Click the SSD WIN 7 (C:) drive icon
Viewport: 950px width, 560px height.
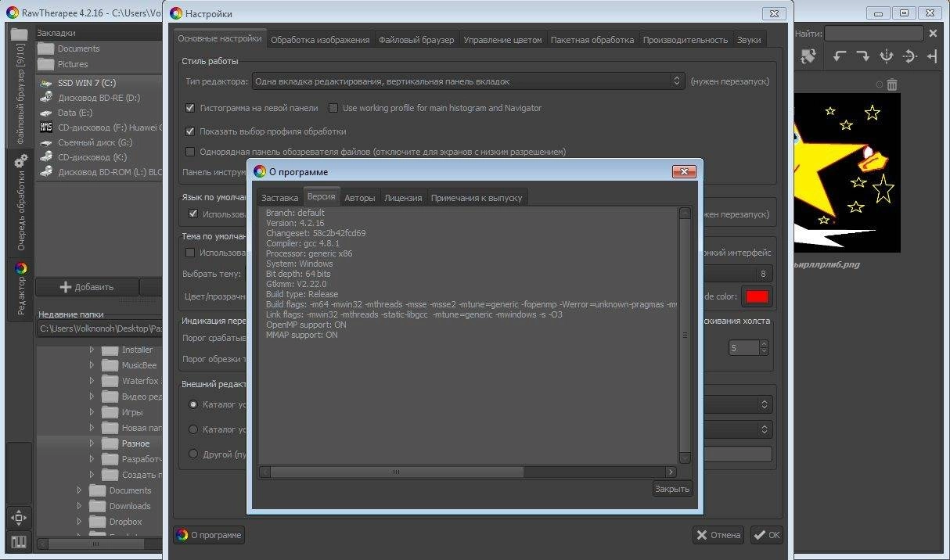click(x=46, y=83)
